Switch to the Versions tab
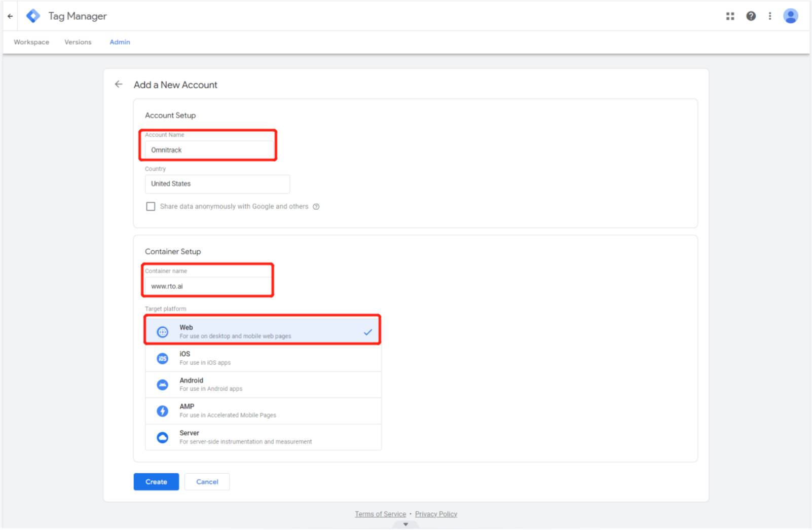The width and height of the screenshot is (812, 530). click(78, 42)
